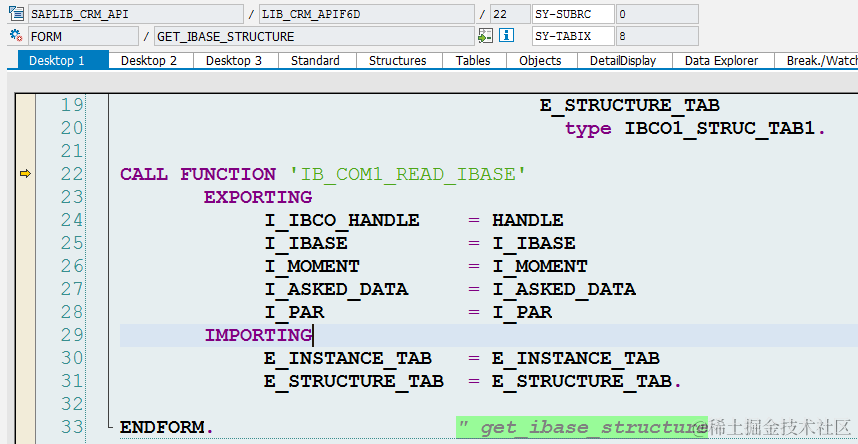Click the yellow execution arrow at line 22

click(x=25, y=174)
